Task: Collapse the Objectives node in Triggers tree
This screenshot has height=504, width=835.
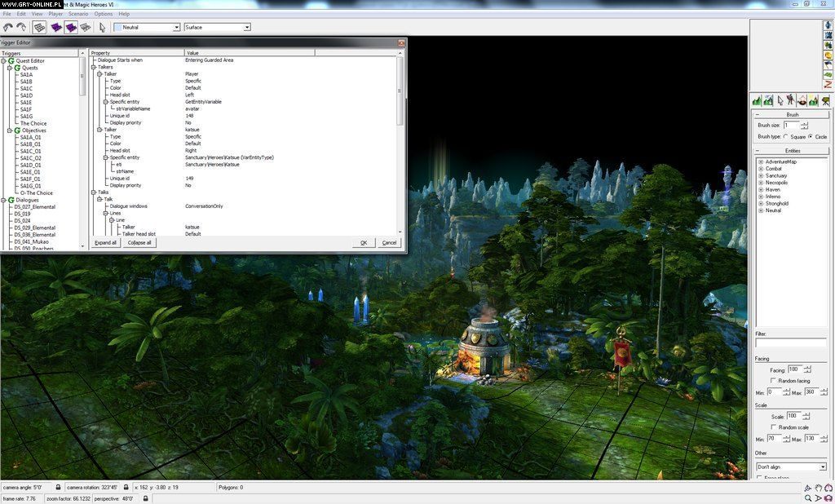Action: coord(10,130)
